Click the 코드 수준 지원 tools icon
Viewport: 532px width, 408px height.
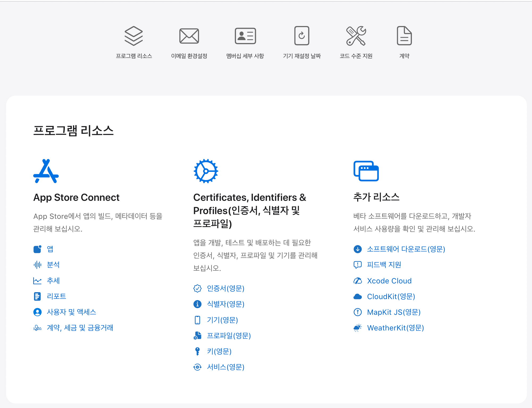click(x=356, y=36)
